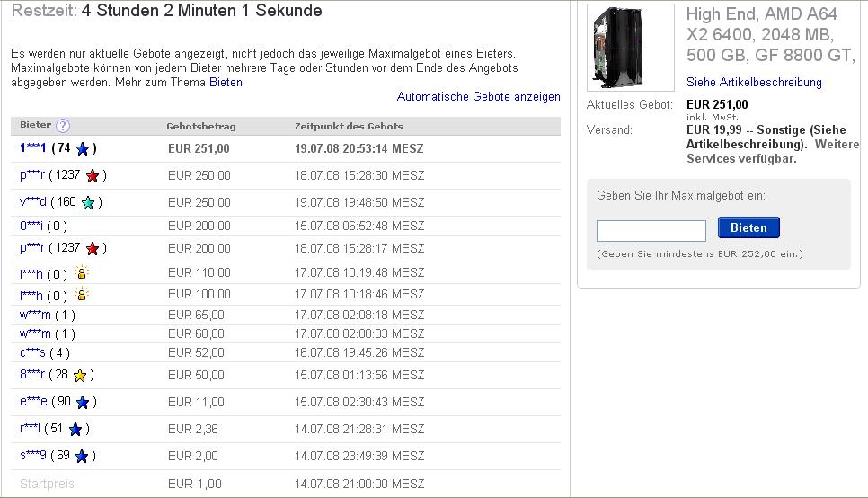This screenshot has height=498, width=868.
Task: Click turquoise star beside bidder v***d
Action: click(x=88, y=203)
